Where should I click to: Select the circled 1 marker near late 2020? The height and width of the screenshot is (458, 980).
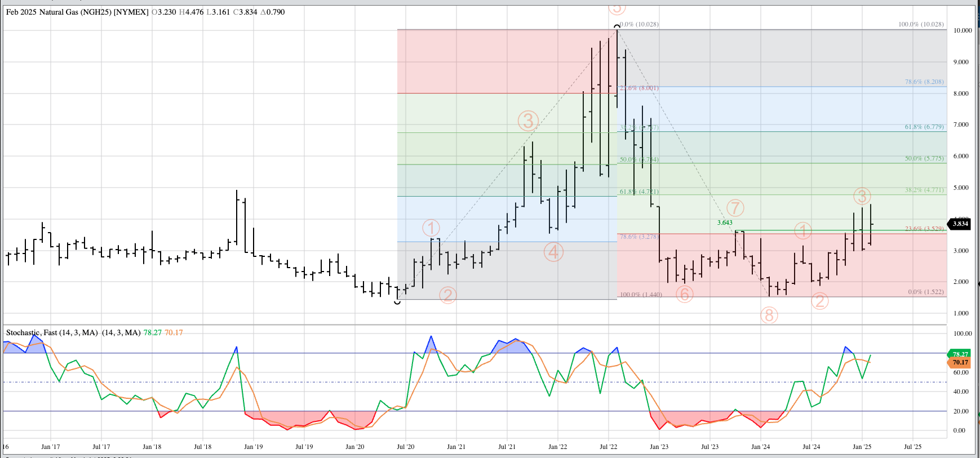point(431,228)
